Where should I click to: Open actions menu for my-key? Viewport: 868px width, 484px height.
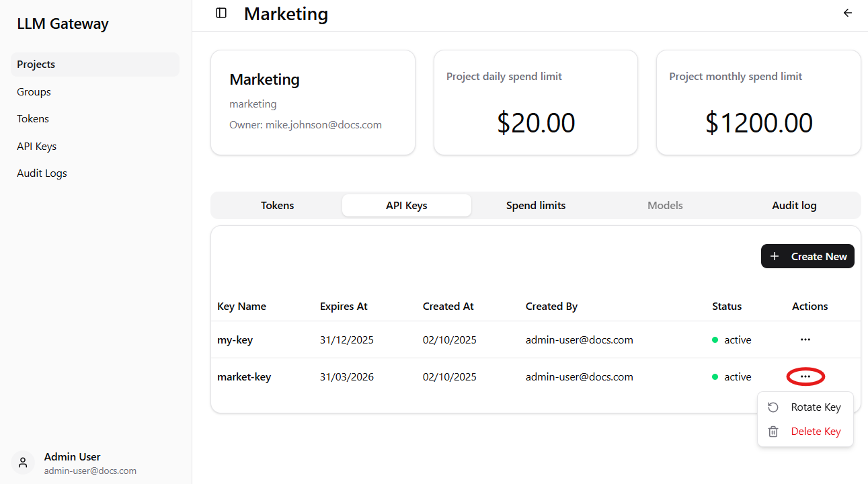click(805, 340)
